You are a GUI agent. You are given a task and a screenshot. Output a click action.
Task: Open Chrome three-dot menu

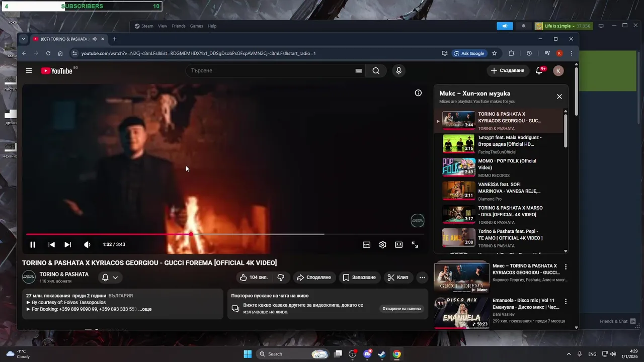pos(571,53)
